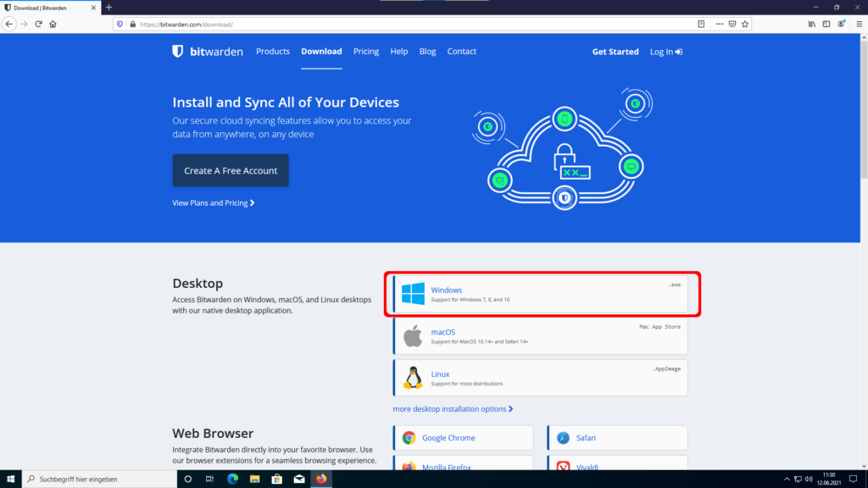Open page actions three-dot menu
Image resolution: width=868 pixels, height=488 pixels.
coord(719,24)
